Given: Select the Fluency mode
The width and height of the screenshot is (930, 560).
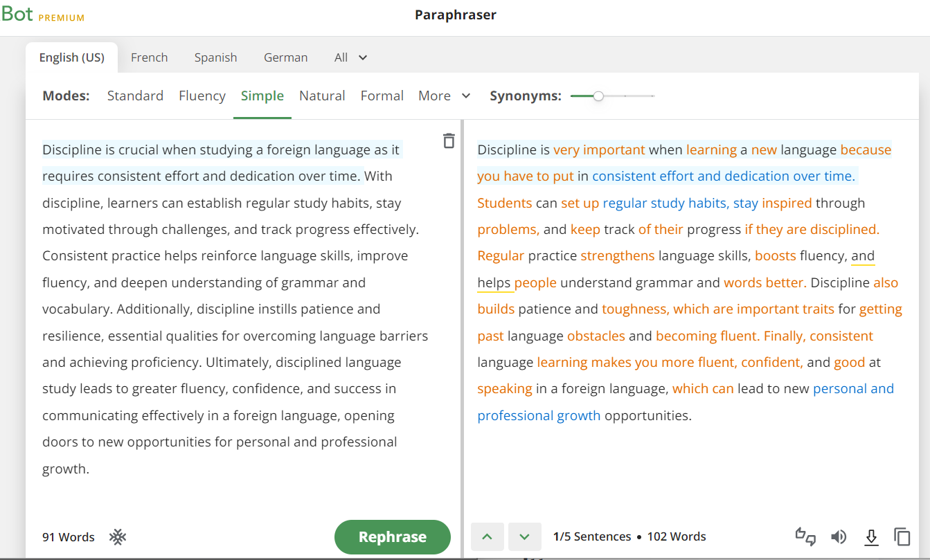Looking at the screenshot, I should coord(202,96).
